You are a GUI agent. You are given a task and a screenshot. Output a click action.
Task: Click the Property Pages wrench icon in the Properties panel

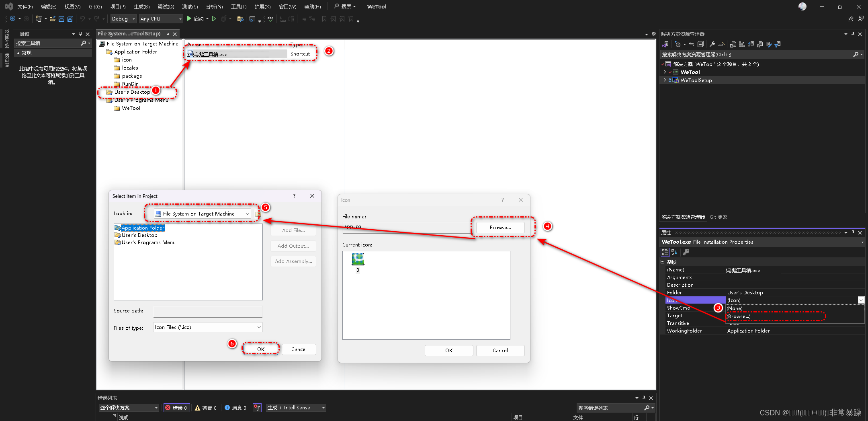(686, 252)
